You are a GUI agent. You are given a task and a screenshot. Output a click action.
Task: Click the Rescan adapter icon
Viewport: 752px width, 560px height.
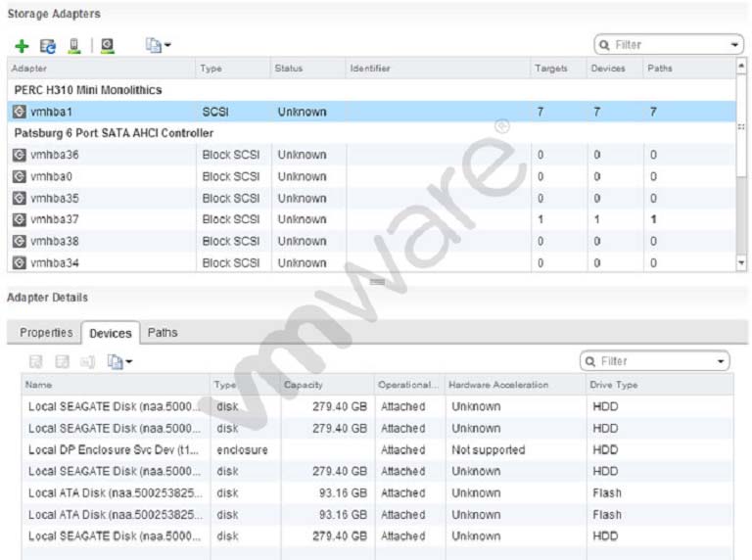[108, 46]
